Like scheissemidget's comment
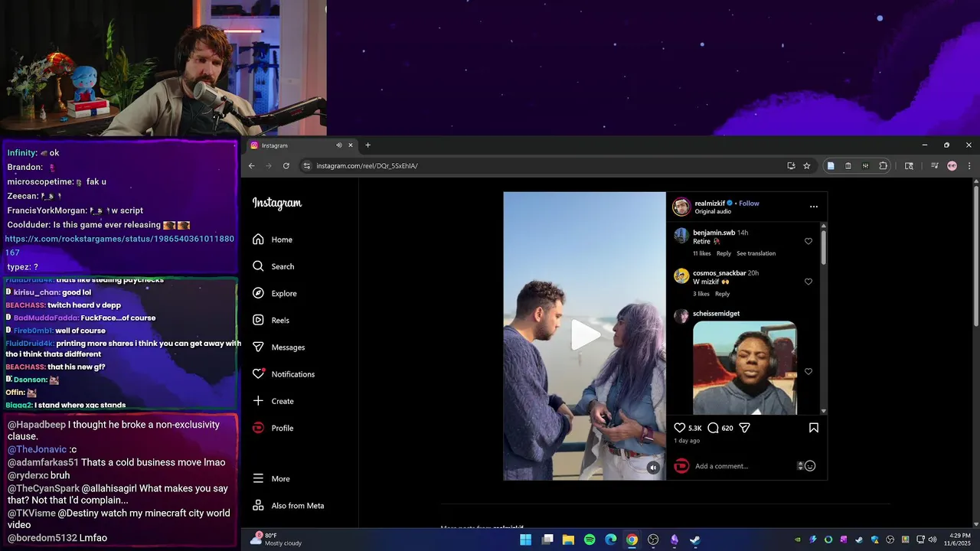 [808, 371]
